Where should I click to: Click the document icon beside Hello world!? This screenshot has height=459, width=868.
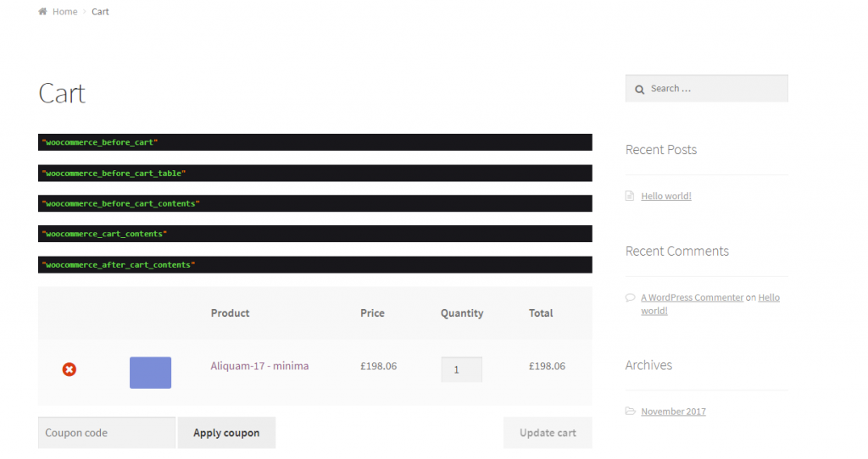(x=630, y=196)
